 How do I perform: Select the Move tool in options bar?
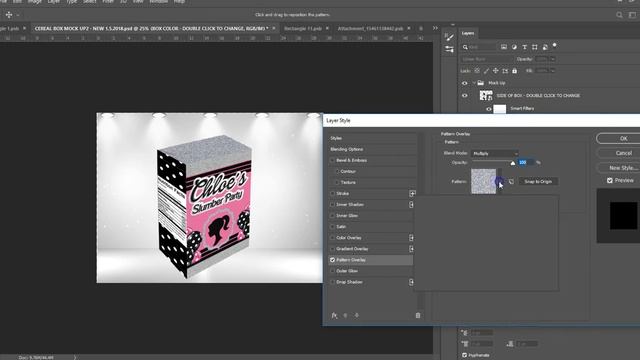click(9, 15)
